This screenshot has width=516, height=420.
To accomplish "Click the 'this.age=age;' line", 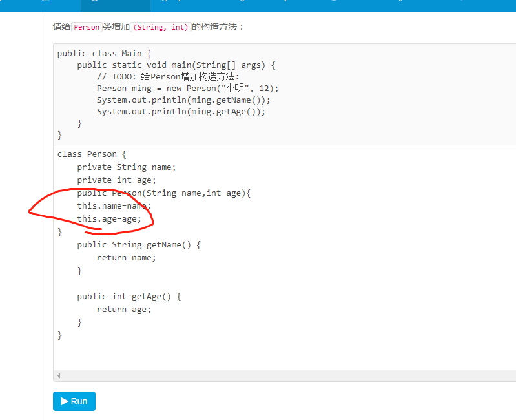I will point(109,219).
